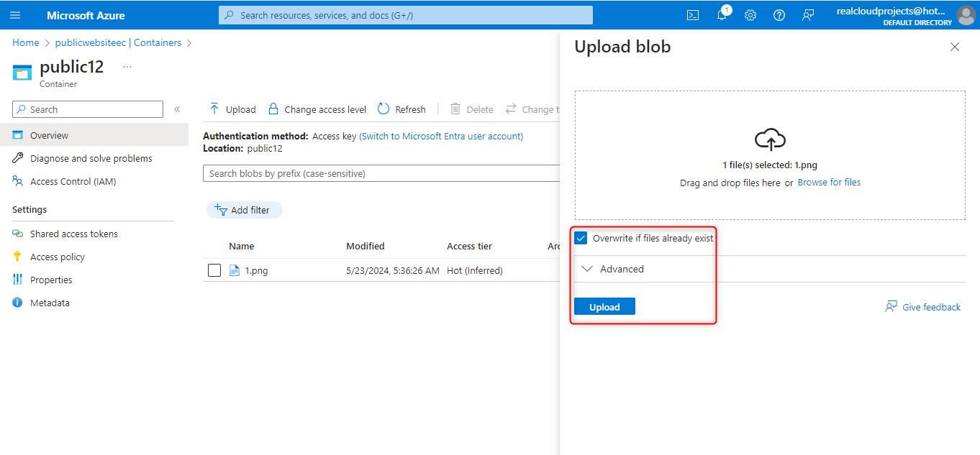The height and width of the screenshot is (455, 980).
Task: Toggle Overwrite if files already exist
Action: (x=581, y=238)
